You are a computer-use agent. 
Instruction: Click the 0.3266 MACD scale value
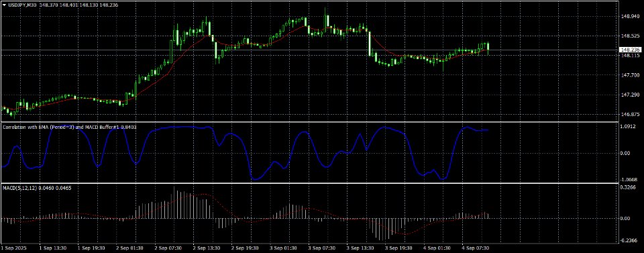tap(629, 187)
